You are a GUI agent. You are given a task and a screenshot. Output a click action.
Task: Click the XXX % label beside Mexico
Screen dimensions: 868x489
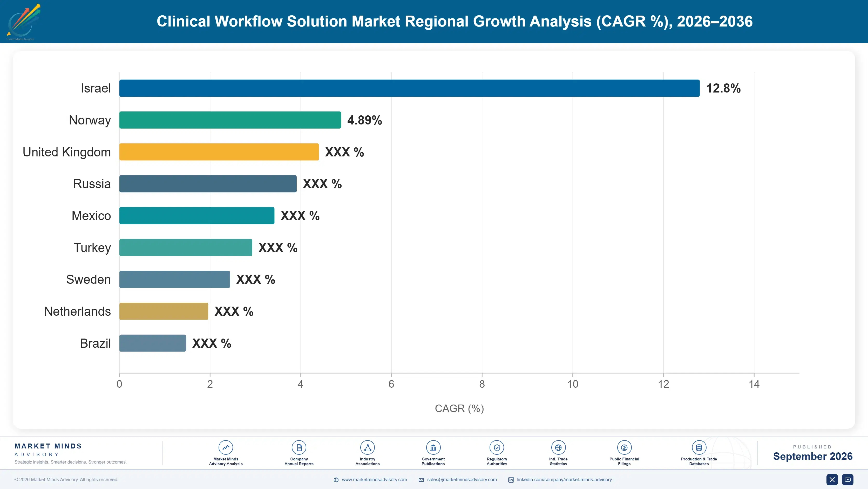[300, 216]
